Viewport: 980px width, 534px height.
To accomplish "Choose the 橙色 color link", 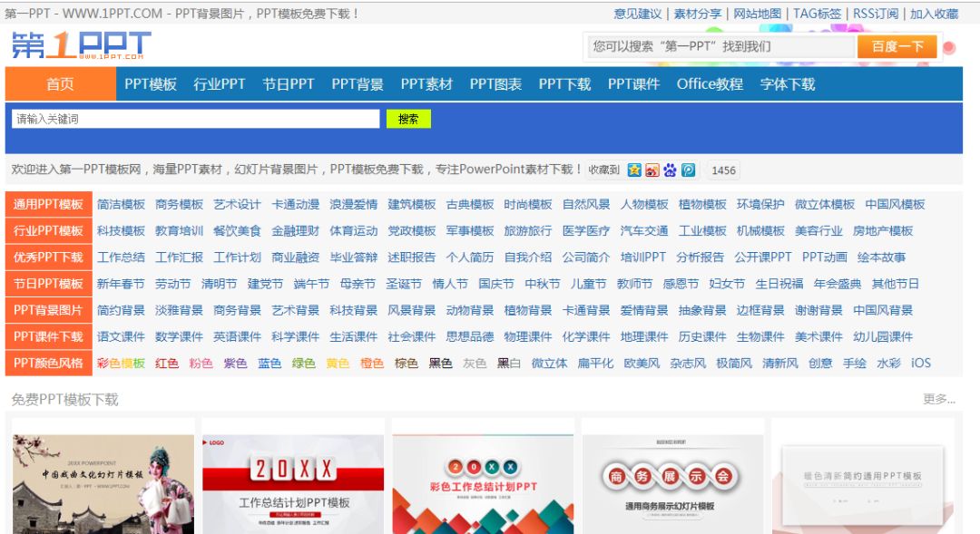I will [x=372, y=363].
